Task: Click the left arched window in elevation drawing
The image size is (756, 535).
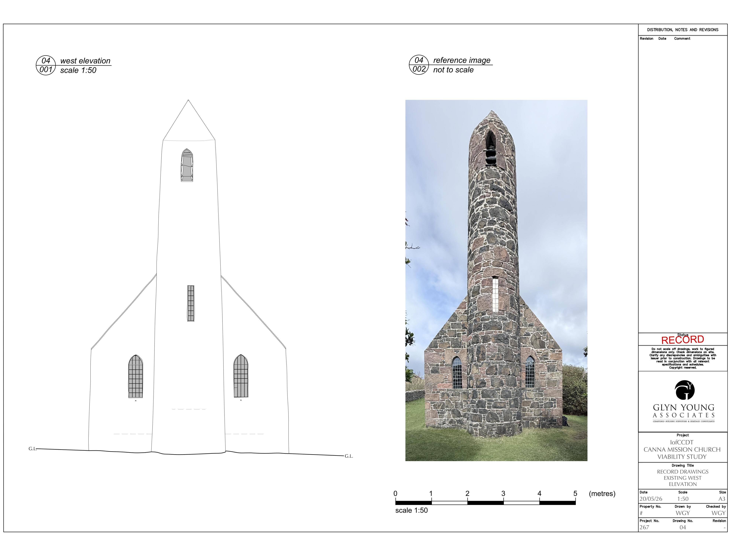Action: (136, 376)
